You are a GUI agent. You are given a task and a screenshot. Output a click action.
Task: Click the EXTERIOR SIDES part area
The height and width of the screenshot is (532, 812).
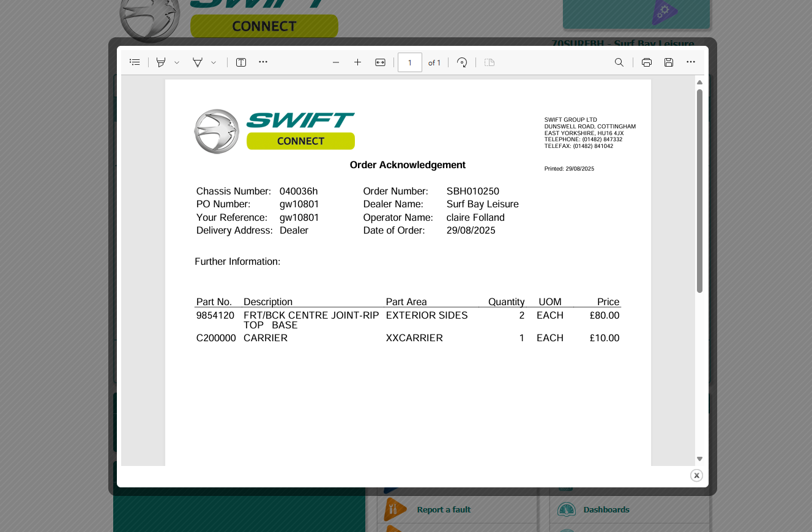pos(426,316)
